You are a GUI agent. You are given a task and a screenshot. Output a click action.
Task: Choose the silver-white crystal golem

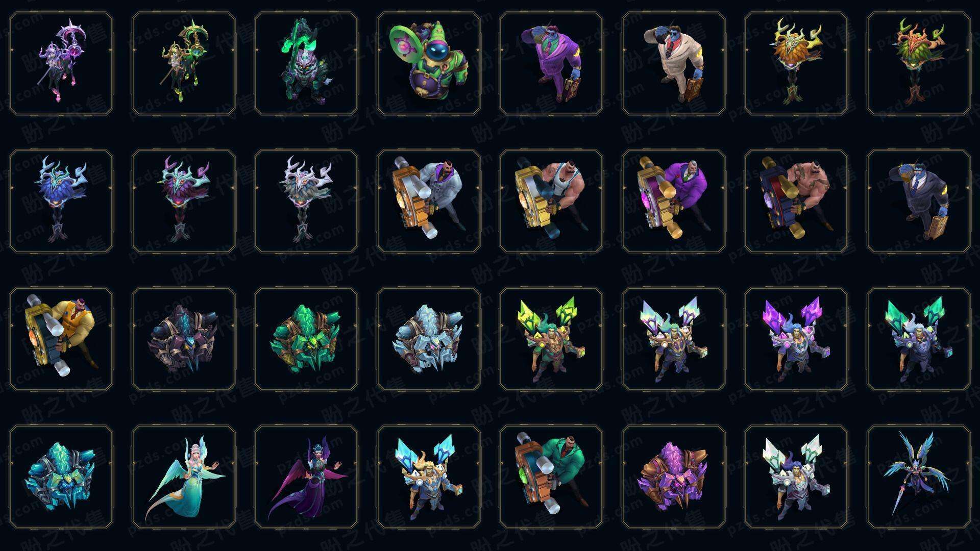tap(429, 339)
